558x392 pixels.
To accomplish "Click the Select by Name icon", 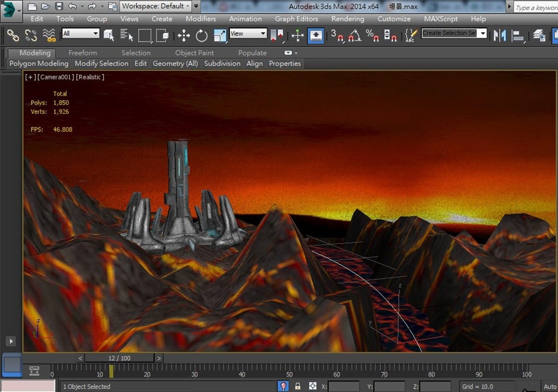I will [126, 35].
